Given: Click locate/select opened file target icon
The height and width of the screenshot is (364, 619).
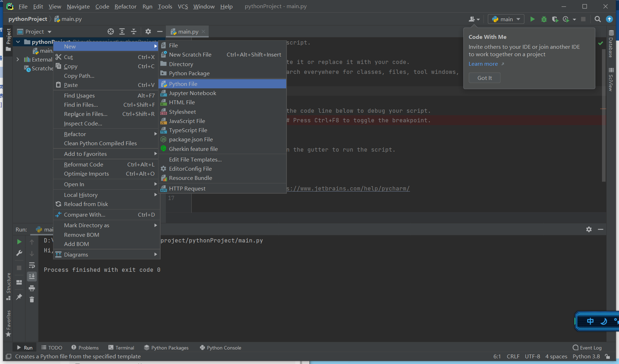Looking at the screenshot, I should (111, 31).
